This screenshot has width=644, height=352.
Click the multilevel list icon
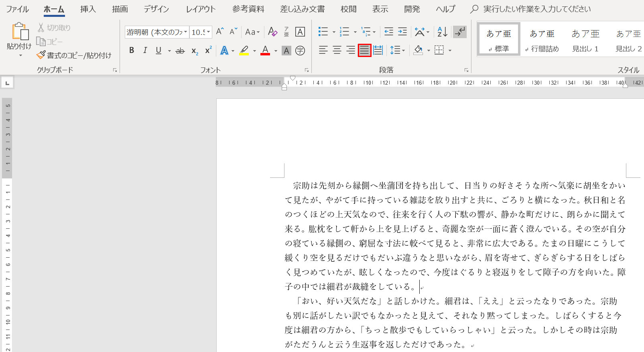coord(366,32)
